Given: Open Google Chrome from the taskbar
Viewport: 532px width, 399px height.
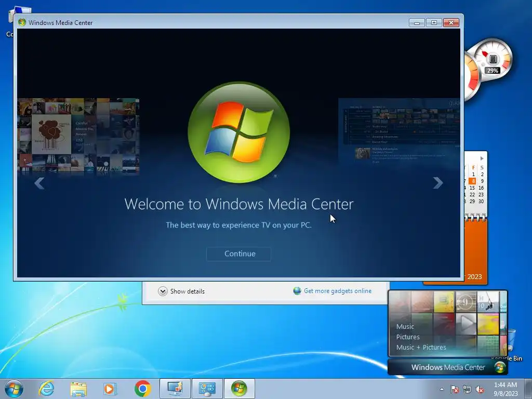Looking at the screenshot, I should click(142, 389).
